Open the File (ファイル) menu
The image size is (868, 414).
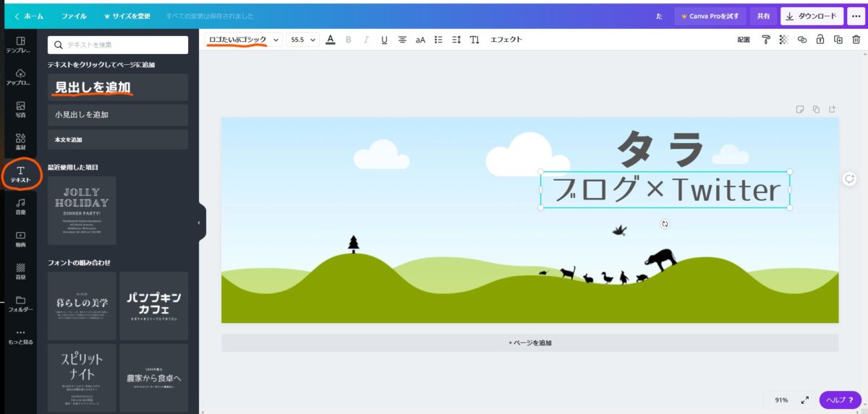(74, 16)
